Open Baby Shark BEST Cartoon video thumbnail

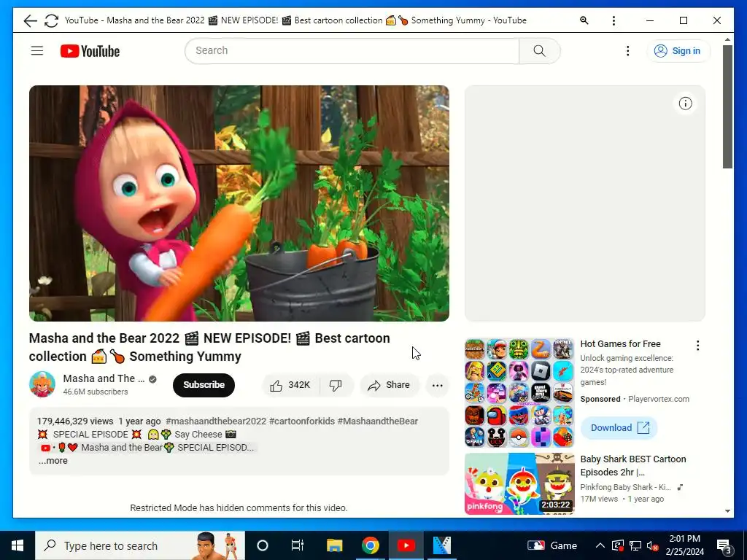tap(519, 483)
